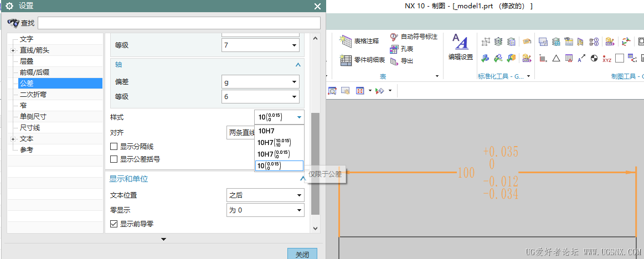Click the black triangle dialog expander at bottom
The image size is (644, 259).
[163, 239]
